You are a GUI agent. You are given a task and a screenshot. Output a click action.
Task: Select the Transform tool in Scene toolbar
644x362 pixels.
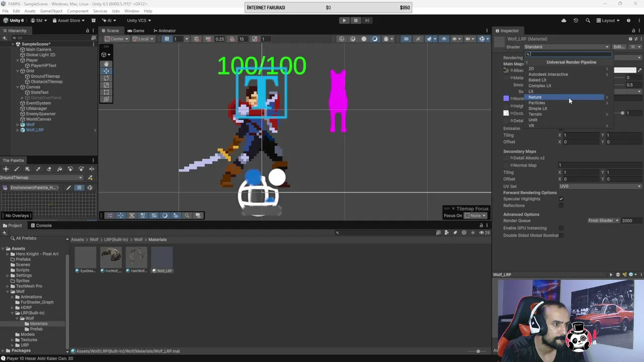(x=106, y=99)
